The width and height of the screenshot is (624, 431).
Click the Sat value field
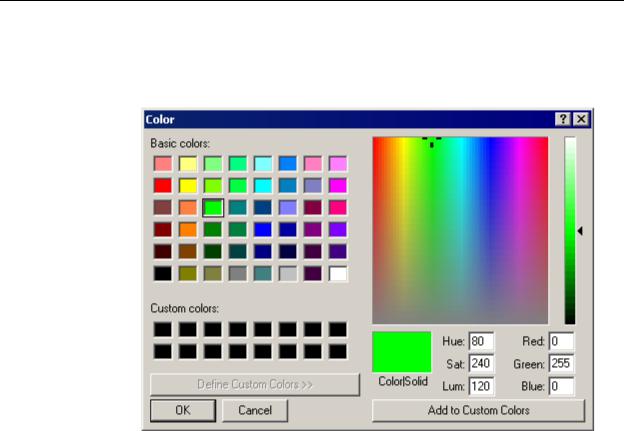[x=481, y=363]
